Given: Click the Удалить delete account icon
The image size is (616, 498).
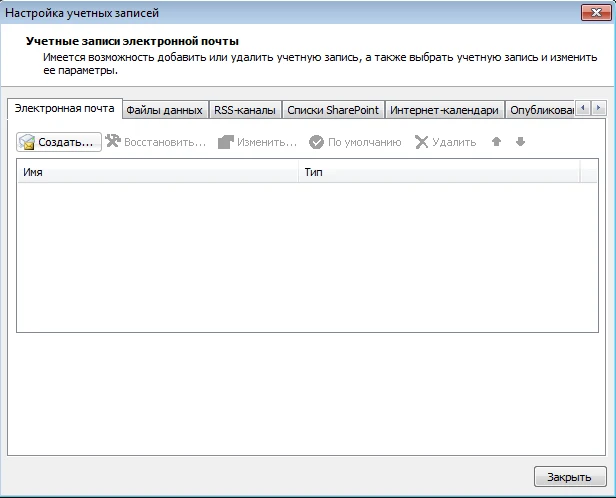Looking at the screenshot, I should 422,142.
